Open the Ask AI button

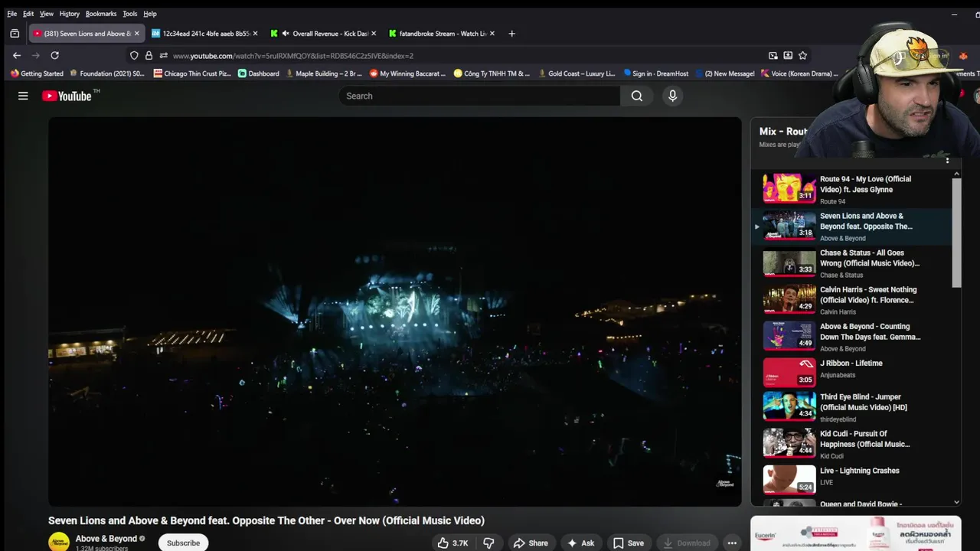[580, 543]
